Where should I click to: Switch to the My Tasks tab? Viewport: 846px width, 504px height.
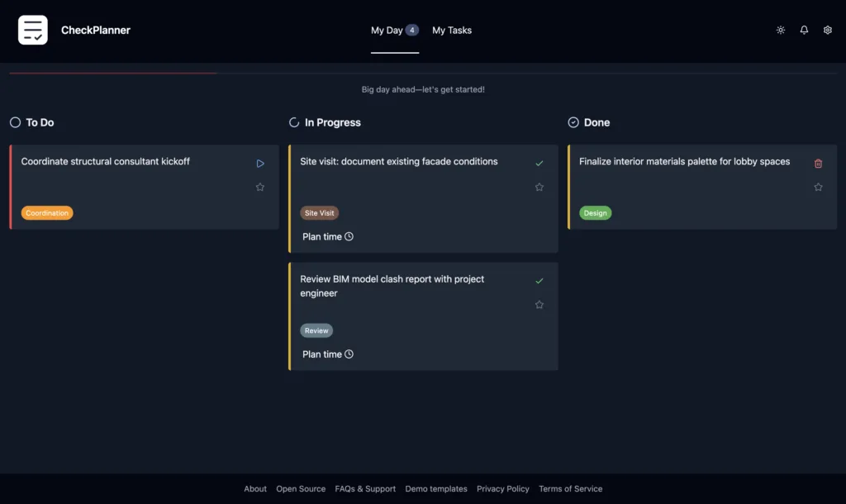[x=451, y=30]
